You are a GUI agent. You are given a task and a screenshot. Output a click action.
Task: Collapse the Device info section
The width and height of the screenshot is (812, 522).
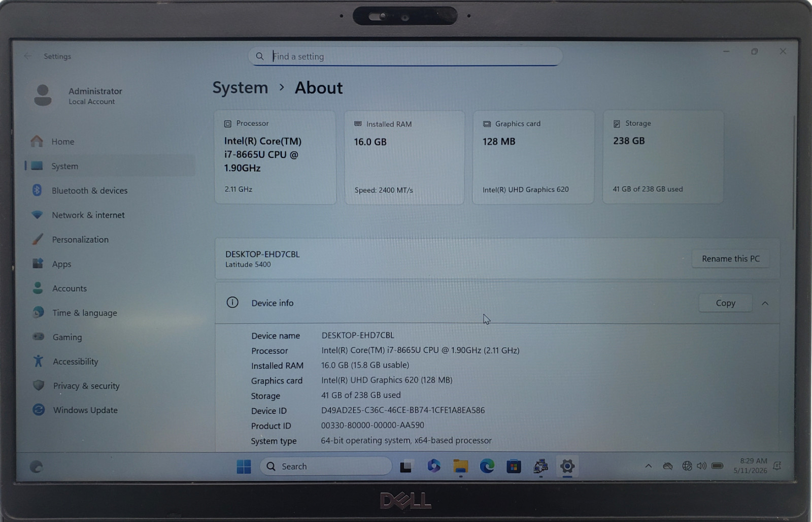click(765, 303)
